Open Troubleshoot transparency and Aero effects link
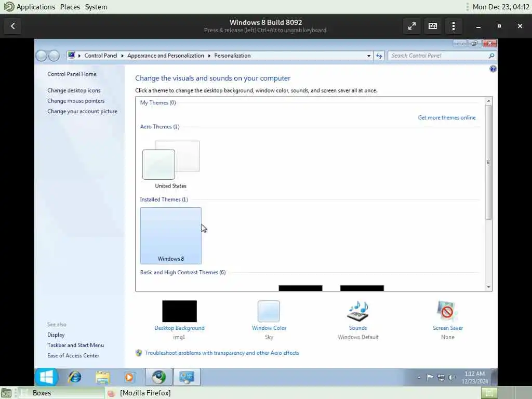Image resolution: width=532 pixels, height=399 pixels. (x=222, y=353)
